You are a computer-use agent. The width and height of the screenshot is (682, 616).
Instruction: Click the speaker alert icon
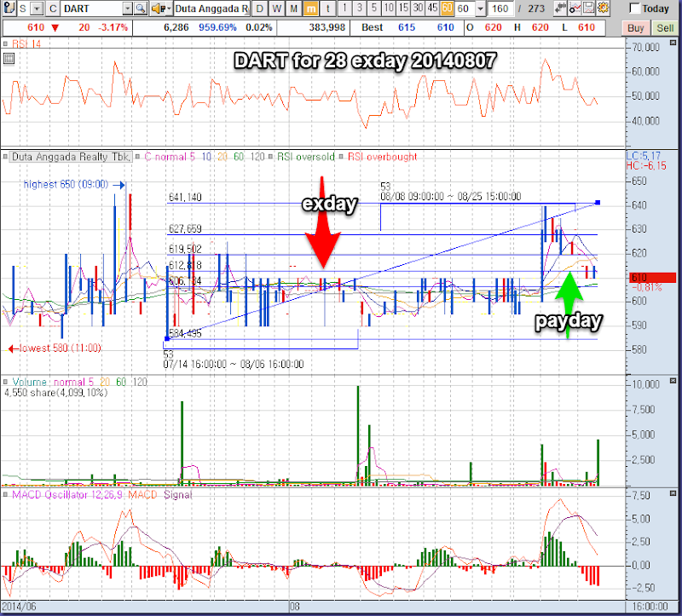pos(158,9)
